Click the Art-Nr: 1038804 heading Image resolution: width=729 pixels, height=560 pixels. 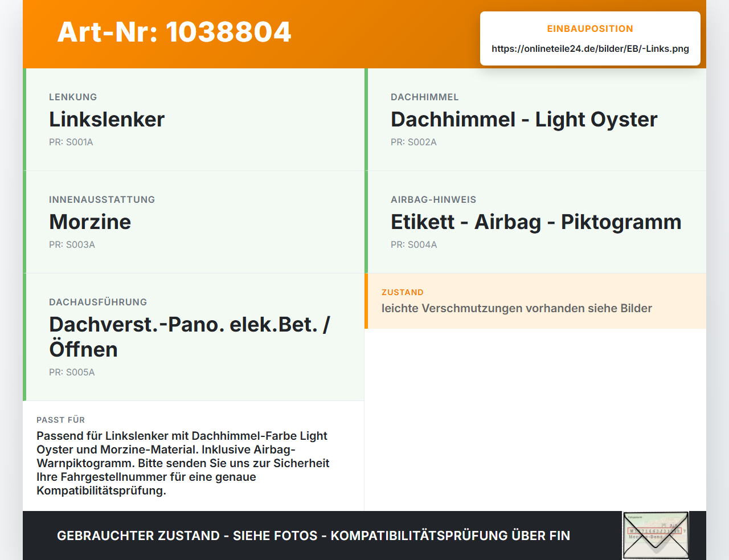(174, 32)
